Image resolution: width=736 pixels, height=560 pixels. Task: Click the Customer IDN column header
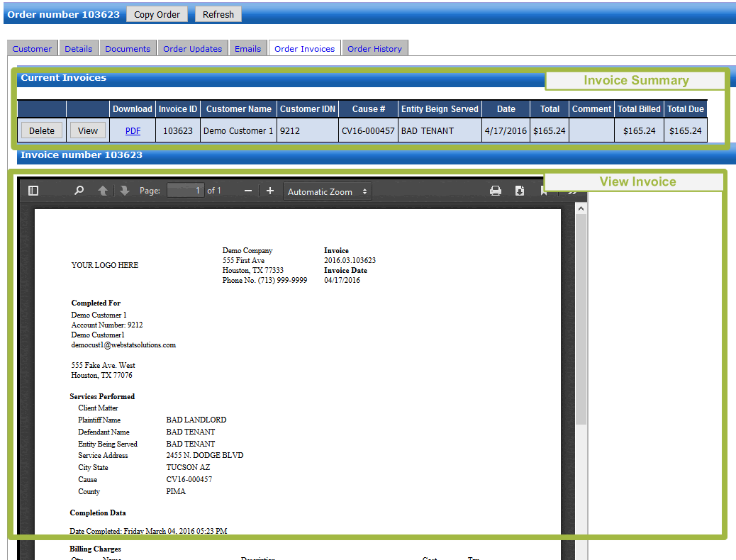pos(308,109)
